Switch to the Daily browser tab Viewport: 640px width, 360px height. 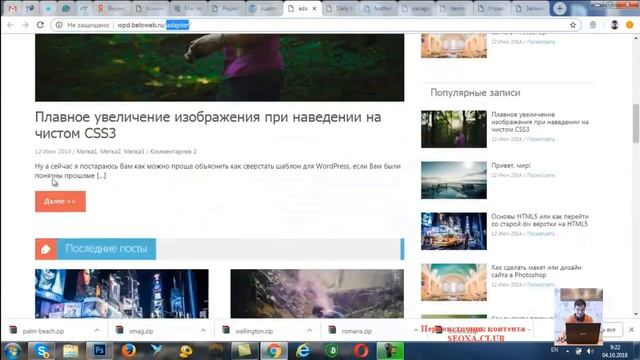point(341,8)
